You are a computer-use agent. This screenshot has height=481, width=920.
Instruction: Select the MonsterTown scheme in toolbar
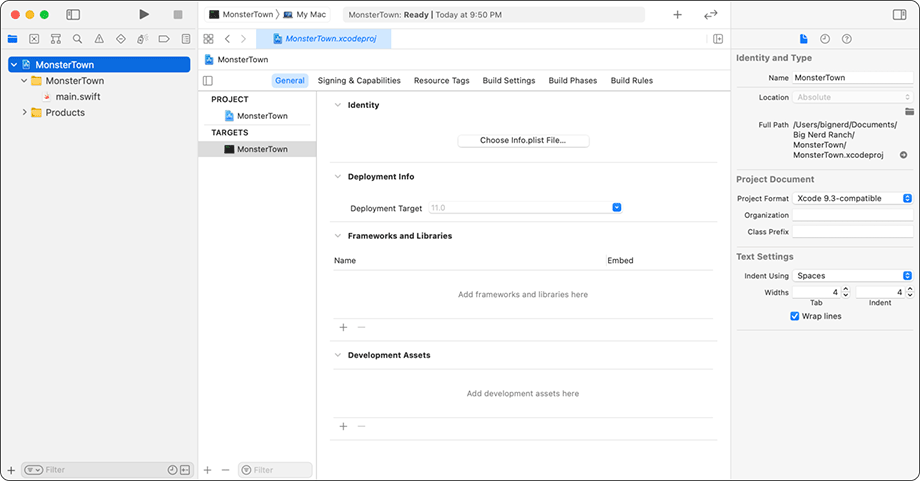point(241,15)
